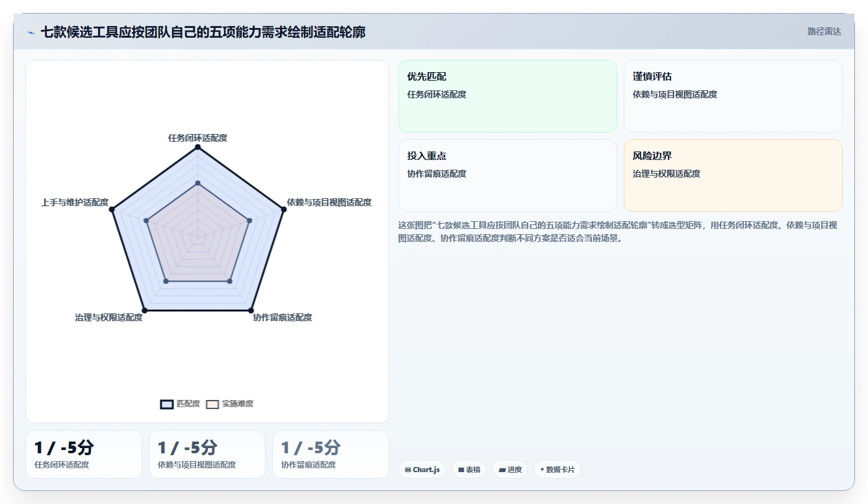Open the 优先匹配 card
Viewport: 868px width, 504px height.
coord(507,96)
